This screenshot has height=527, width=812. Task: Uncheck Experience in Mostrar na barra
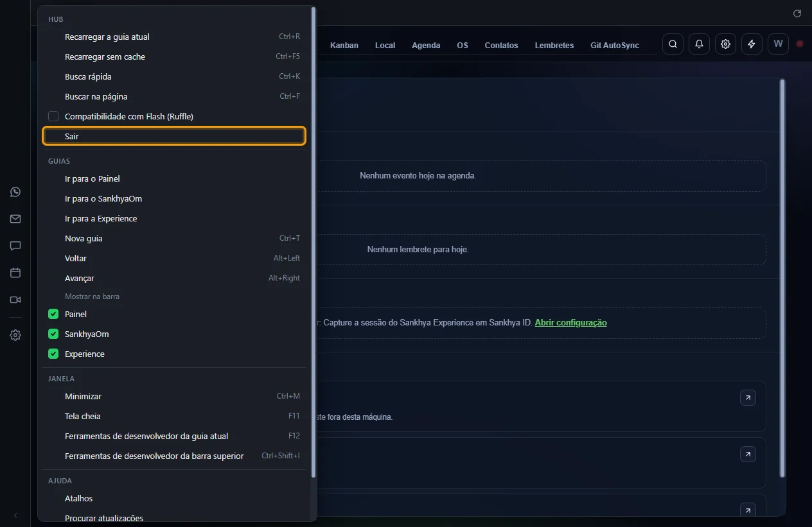tap(53, 354)
